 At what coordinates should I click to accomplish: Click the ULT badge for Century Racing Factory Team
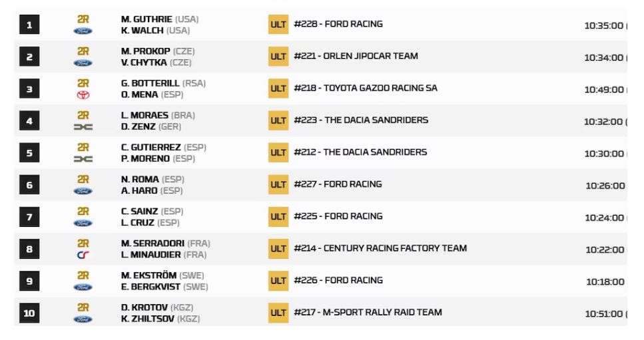(278, 249)
